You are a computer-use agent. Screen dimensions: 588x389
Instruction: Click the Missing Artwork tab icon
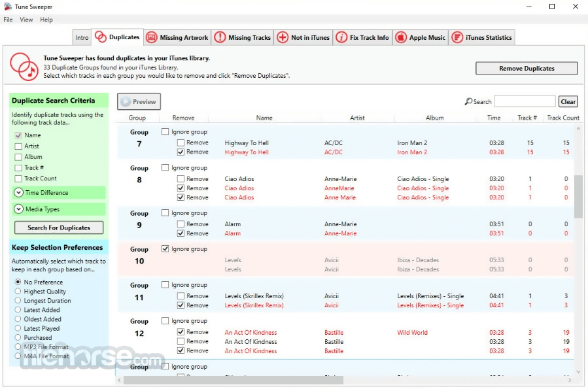[x=151, y=37]
